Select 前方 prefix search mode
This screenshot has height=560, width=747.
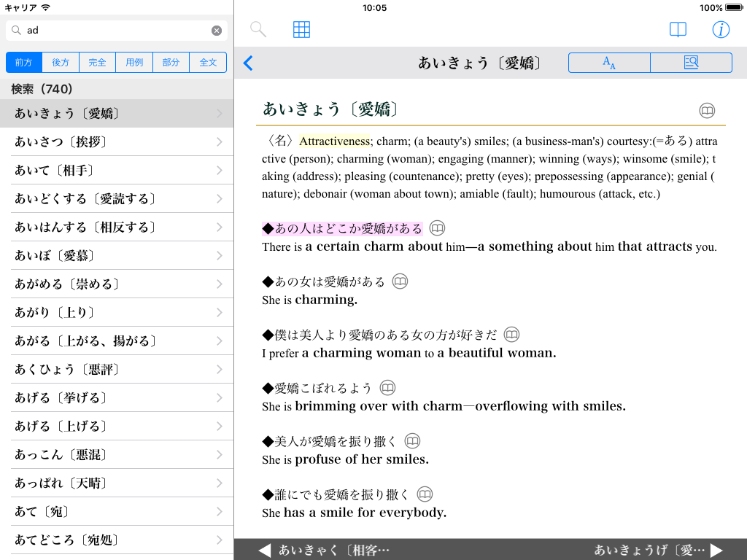point(24,63)
